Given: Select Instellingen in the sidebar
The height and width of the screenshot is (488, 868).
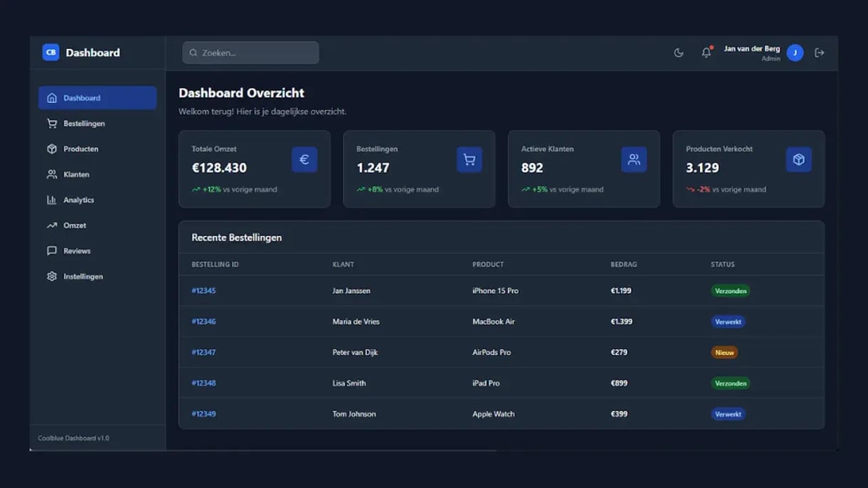Looking at the screenshot, I should (x=83, y=277).
